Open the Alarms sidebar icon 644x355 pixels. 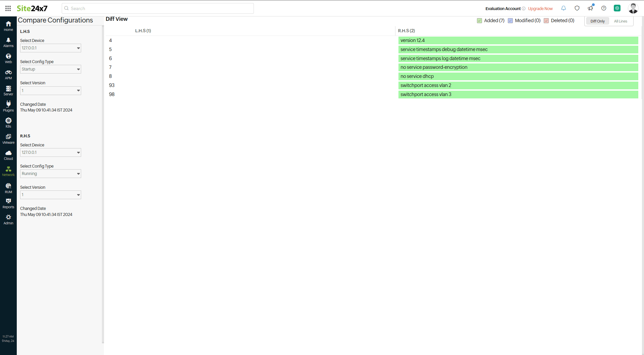pyautogui.click(x=8, y=42)
